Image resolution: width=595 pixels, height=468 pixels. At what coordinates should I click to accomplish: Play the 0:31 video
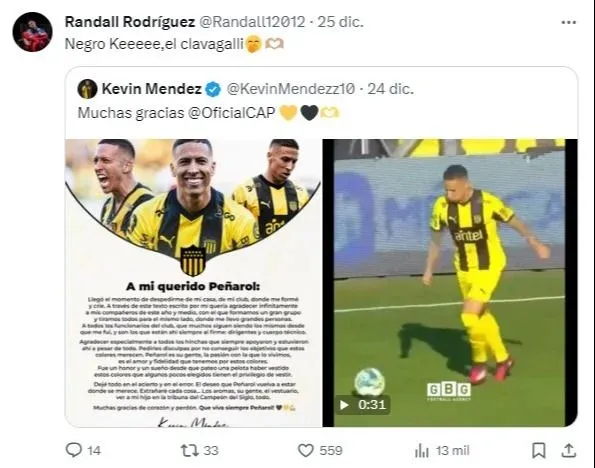coord(362,405)
